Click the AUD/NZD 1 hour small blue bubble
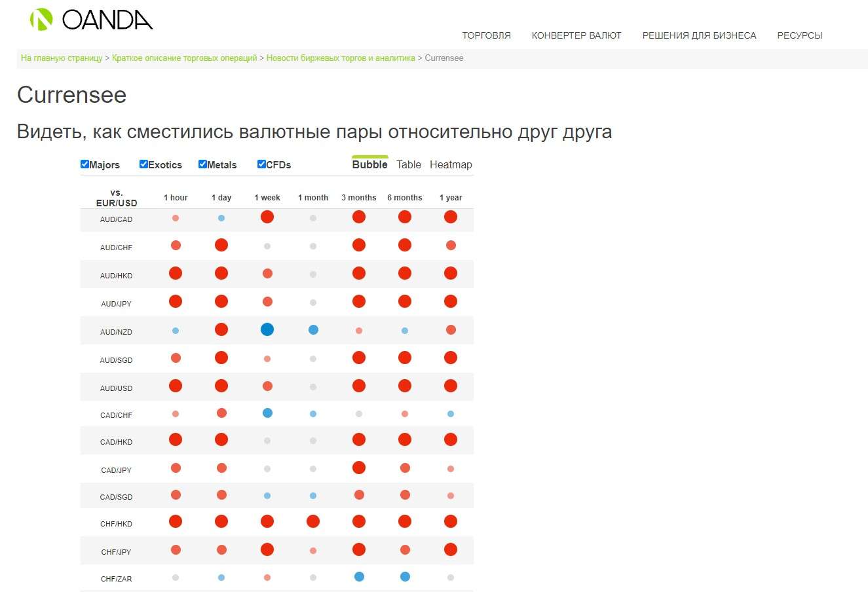 point(176,331)
